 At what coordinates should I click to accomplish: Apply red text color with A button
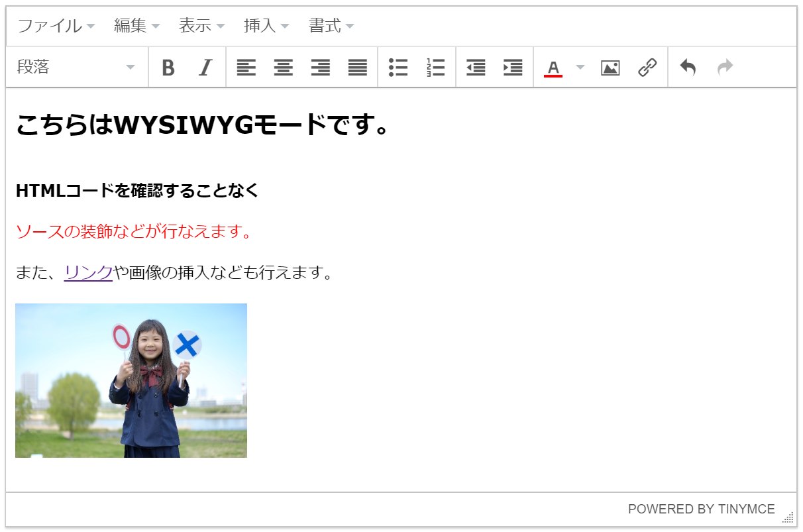pyautogui.click(x=553, y=68)
